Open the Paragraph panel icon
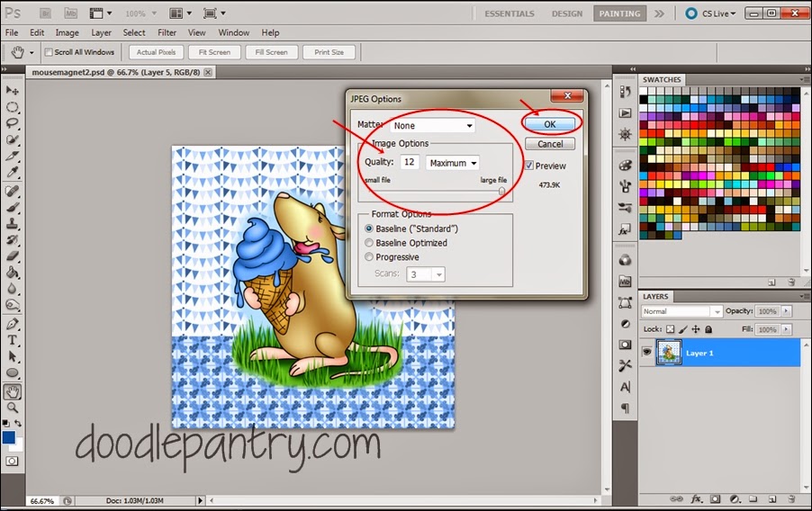Image resolution: width=812 pixels, height=511 pixels. point(625,408)
